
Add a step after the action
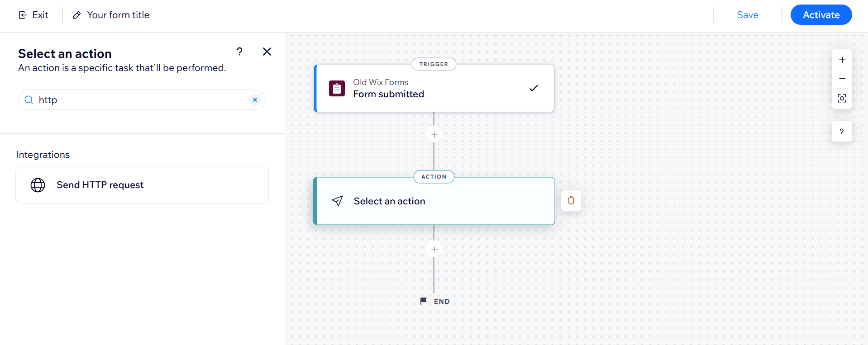[434, 249]
